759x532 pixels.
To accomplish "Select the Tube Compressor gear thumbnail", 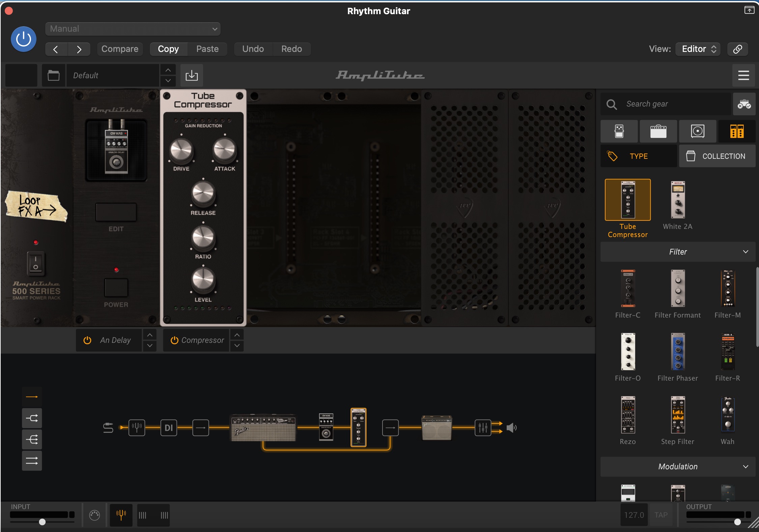I will (x=628, y=200).
